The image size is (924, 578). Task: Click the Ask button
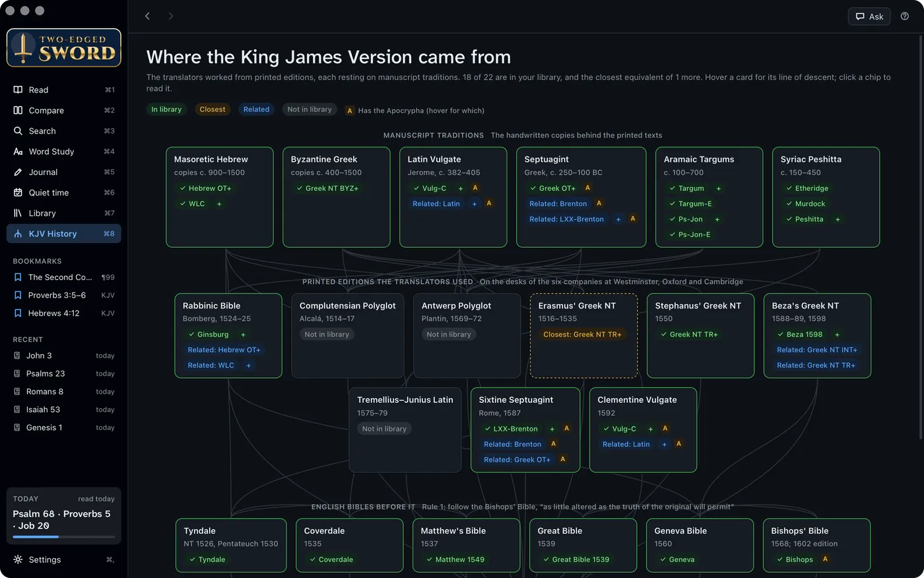click(x=869, y=17)
